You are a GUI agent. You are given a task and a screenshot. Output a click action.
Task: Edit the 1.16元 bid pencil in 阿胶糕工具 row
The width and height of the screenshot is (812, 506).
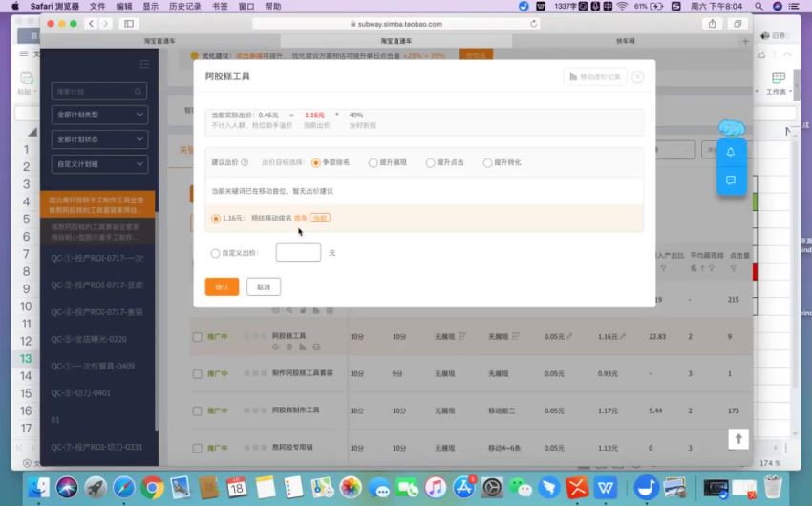coord(623,336)
